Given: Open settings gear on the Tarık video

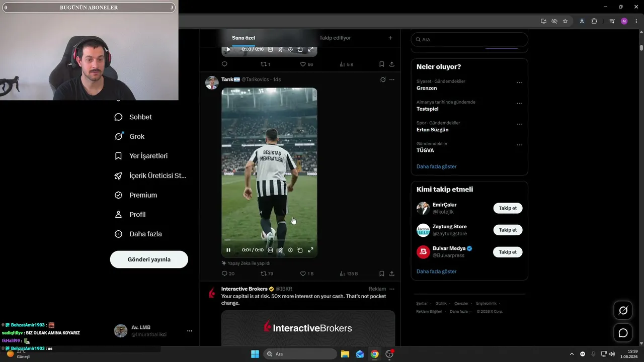Looking at the screenshot, I should point(290,250).
